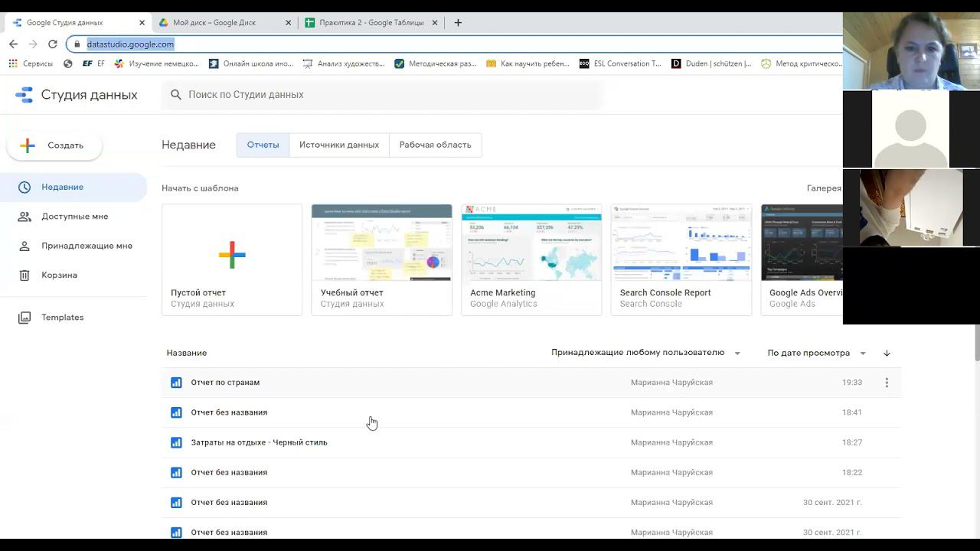Open the EF bookmark
980x551 pixels.
(93, 64)
